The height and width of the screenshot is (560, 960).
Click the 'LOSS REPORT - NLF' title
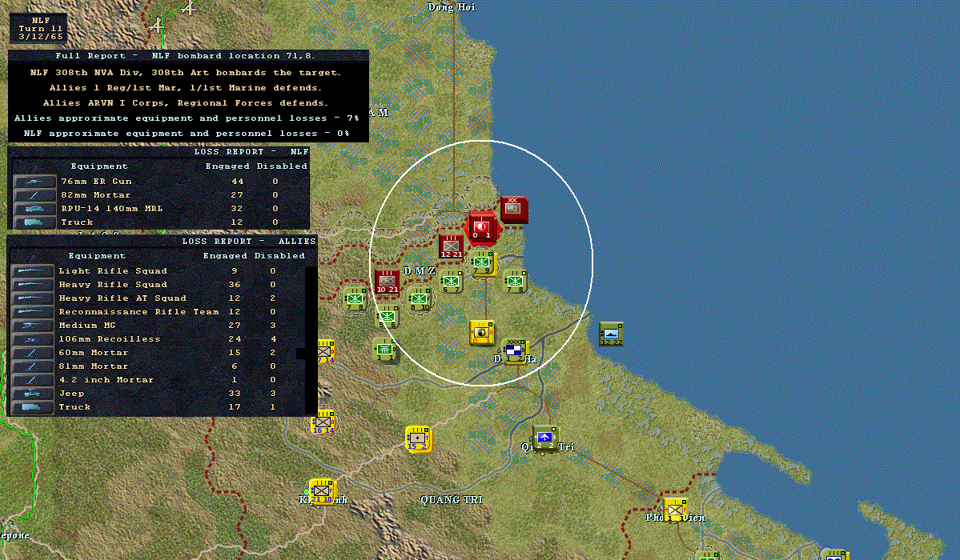pyautogui.click(x=251, y=152)
